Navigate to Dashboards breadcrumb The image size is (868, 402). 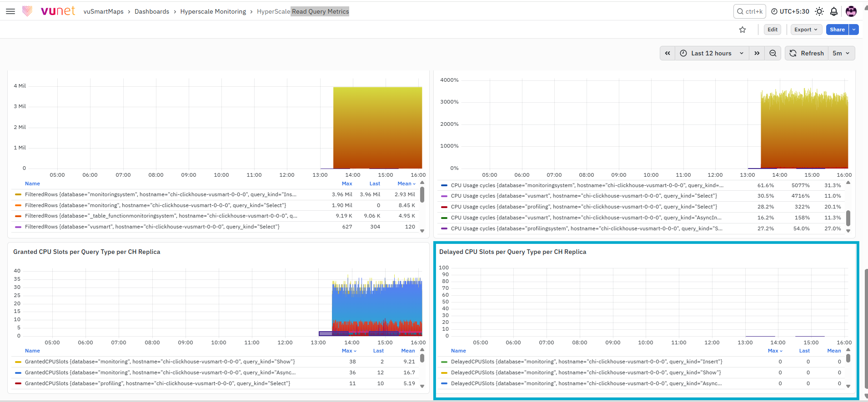click(x=152, y=11)
